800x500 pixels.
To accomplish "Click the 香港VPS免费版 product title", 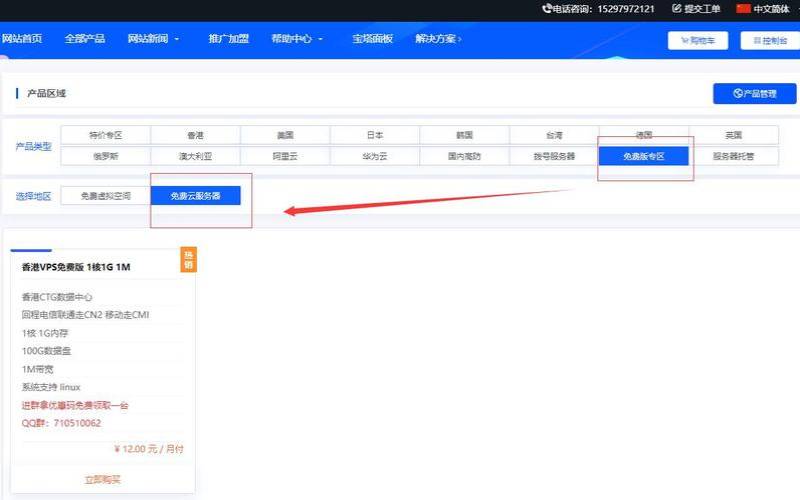I will pyautogui.click(x=76, y=267).
